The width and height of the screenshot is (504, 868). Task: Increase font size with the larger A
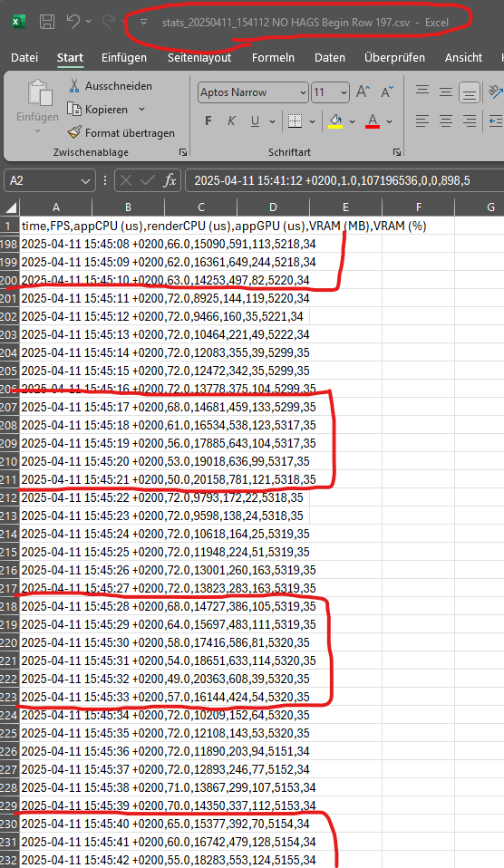(x=363, y=92)
